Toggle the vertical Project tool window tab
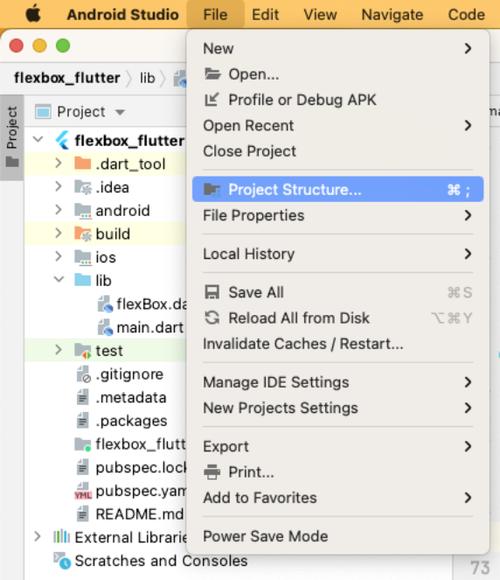This screenshot has height=580, width=500. click(x=12, y=137)
